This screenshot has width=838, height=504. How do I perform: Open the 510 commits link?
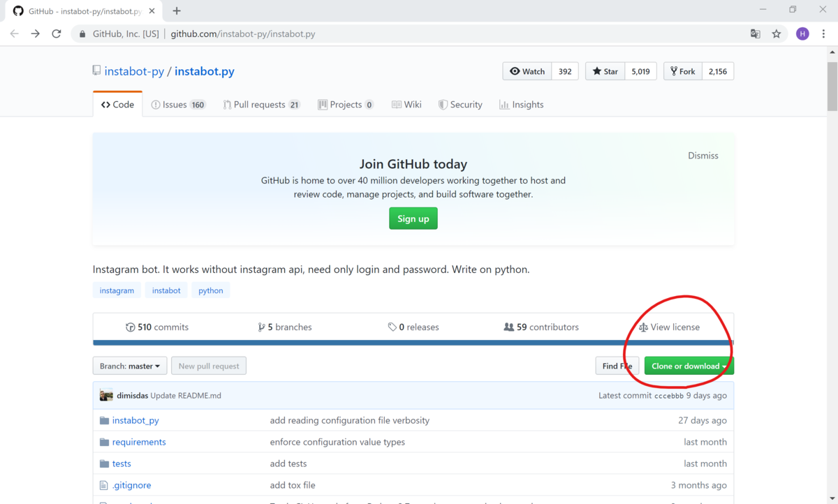click(x=157, y=327)
